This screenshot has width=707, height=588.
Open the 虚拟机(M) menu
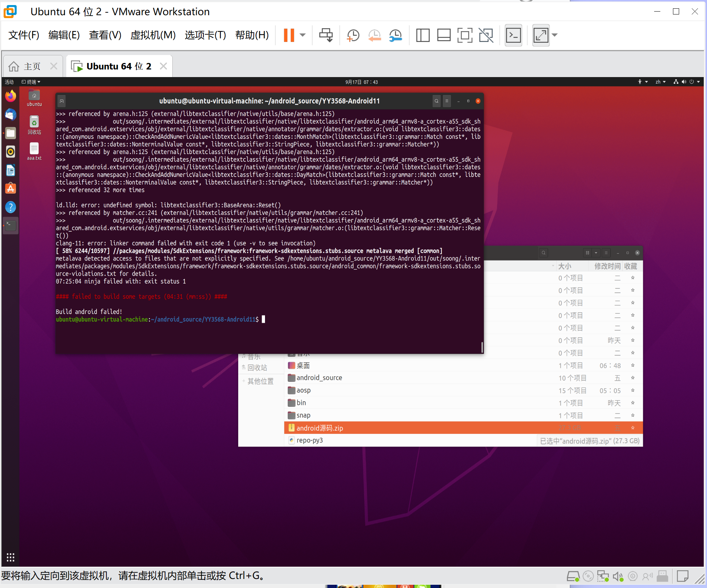pyautogui.click(x=153, y=35)
